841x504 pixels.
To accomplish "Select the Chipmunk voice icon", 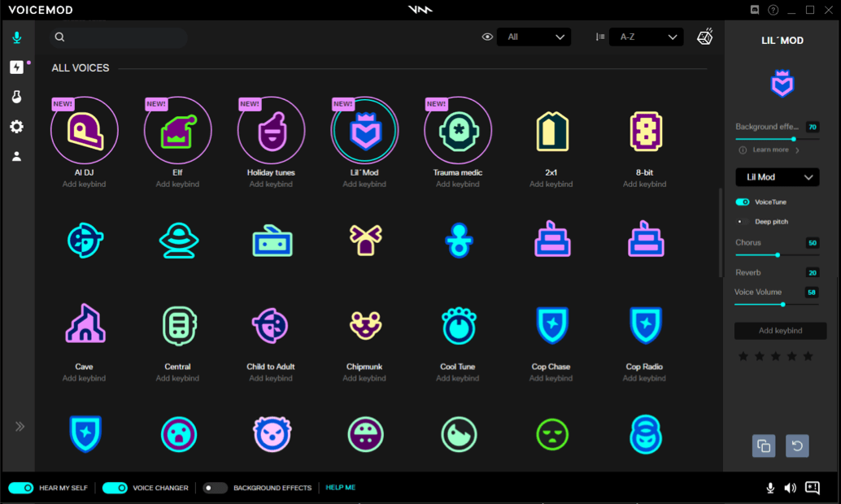I will 365,325.
